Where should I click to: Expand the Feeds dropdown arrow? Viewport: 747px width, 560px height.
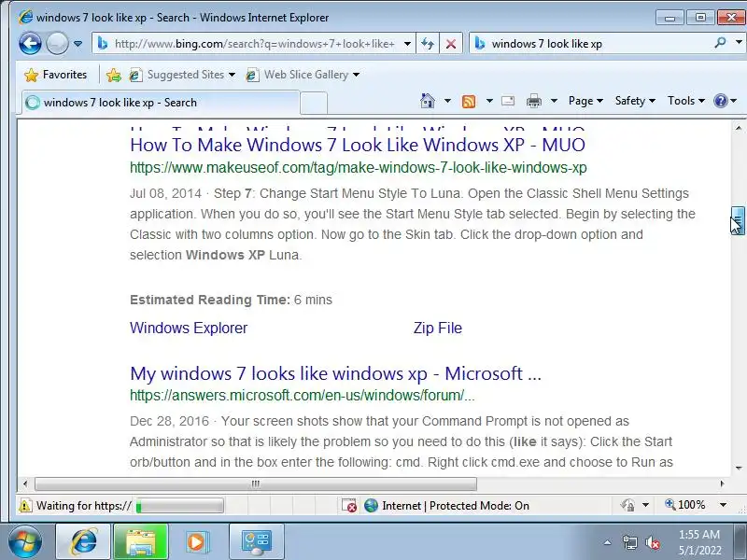point(489,101)
